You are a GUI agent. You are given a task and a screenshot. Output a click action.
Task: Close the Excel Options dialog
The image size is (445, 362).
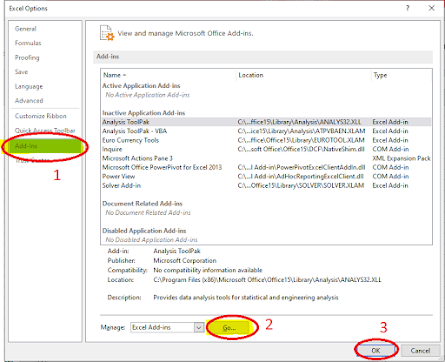[x=432, y=8]
